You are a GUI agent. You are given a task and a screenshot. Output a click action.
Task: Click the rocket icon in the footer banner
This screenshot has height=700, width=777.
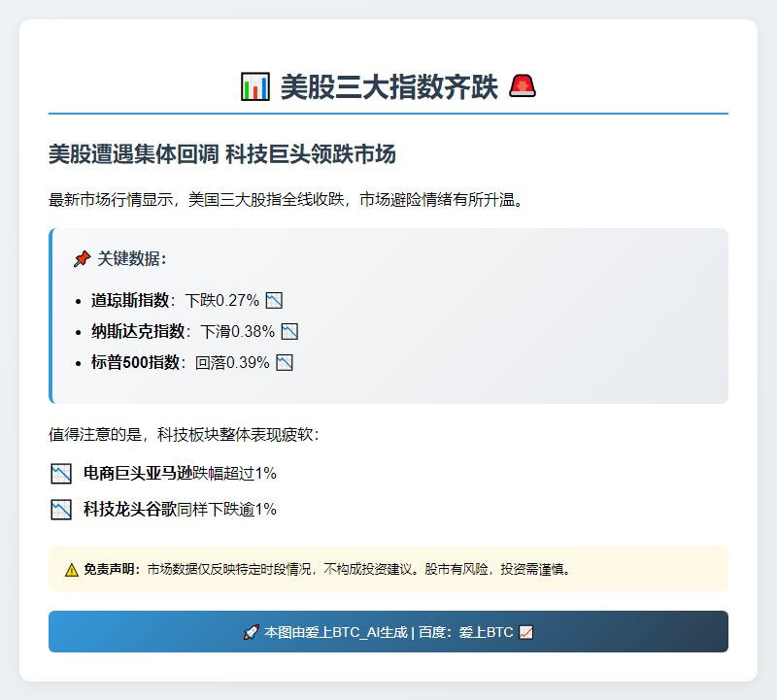251,632
